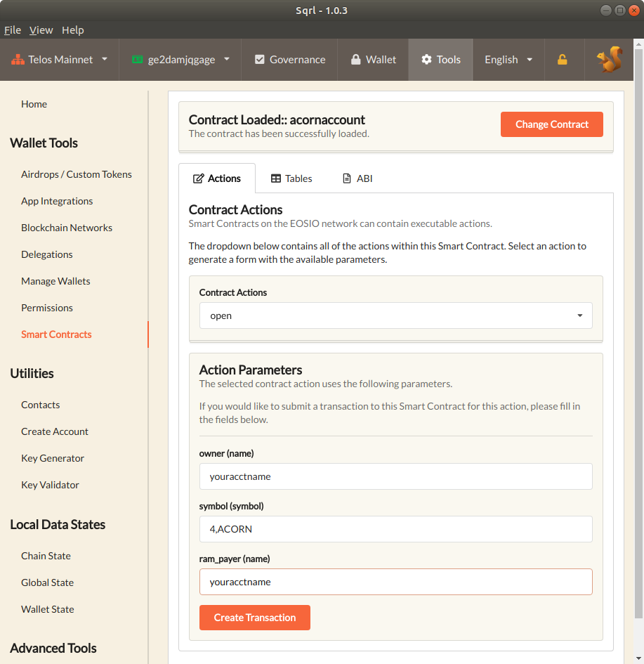Viewport: 644px width, 664px height.
Task: Open Delegations in sidebar
Action: pos(46,254)
